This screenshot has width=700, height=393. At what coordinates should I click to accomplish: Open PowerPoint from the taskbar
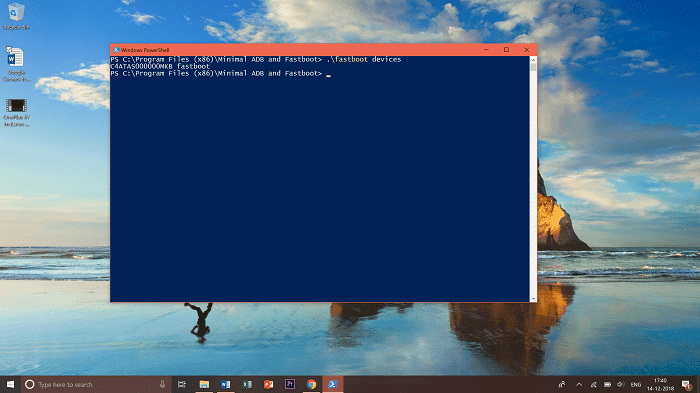268,385
